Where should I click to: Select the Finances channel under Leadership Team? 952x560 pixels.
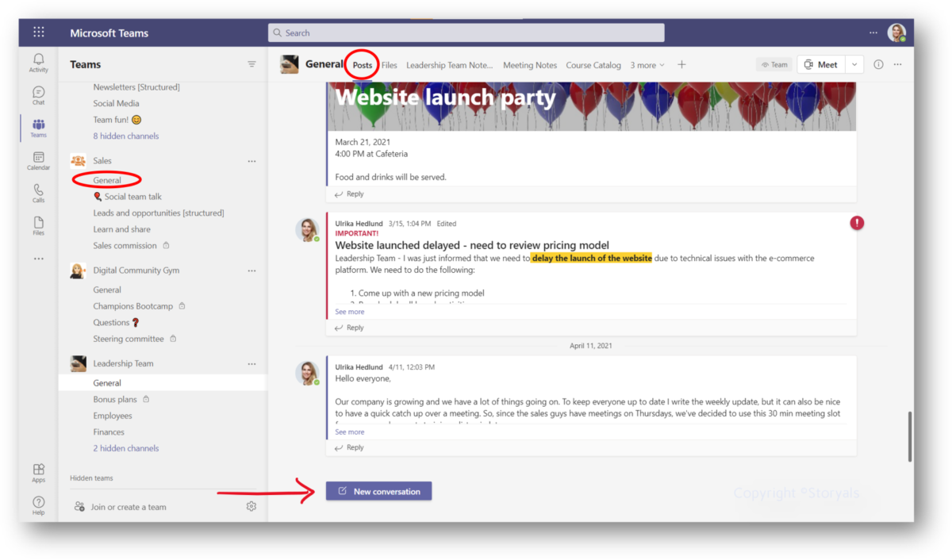pyautogui.click(x=108, y=432)
